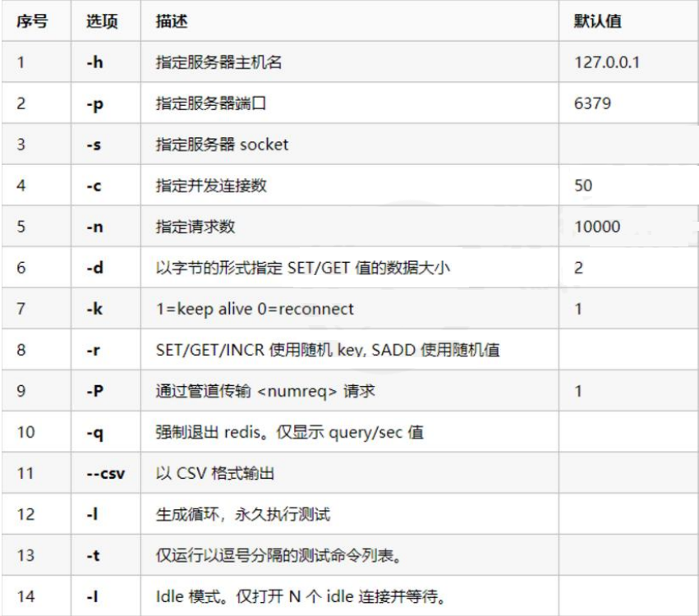Viewport: 699px width, 616px height.
Task: Click row number 9 in 序号 column
Action: 21,391
